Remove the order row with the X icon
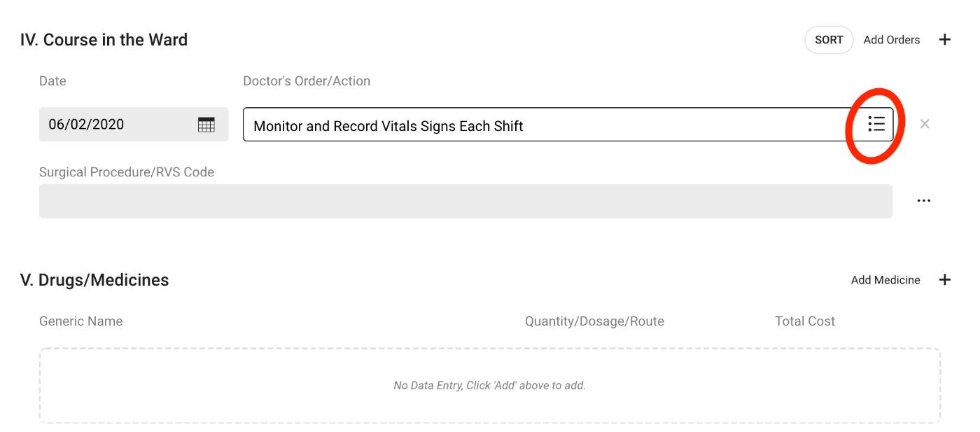 (925, 124)
